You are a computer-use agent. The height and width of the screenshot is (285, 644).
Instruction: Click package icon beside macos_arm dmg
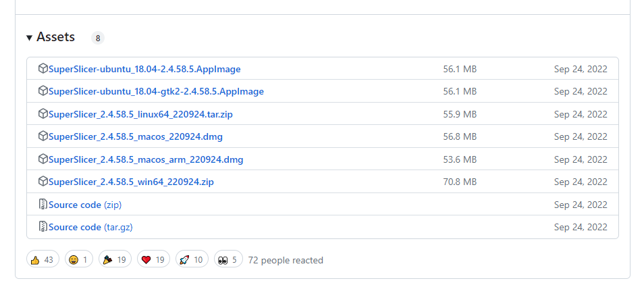click(43, 159)
